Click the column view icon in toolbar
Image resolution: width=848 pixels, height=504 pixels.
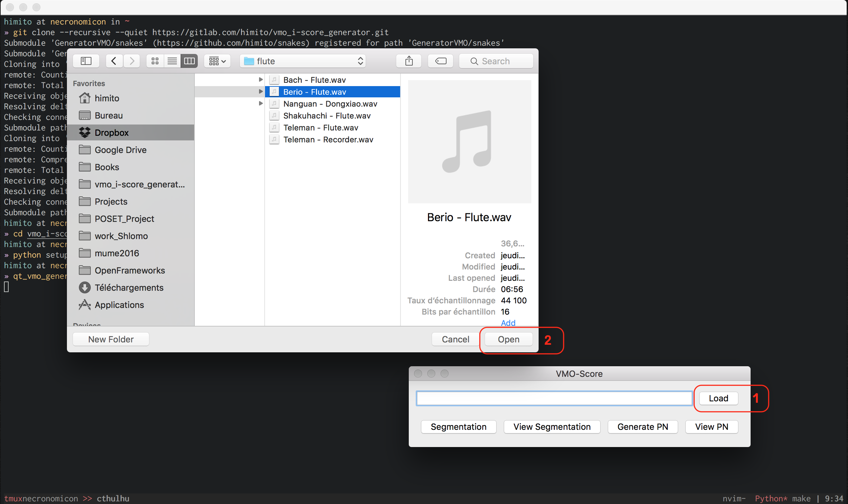tap(190, 60)
